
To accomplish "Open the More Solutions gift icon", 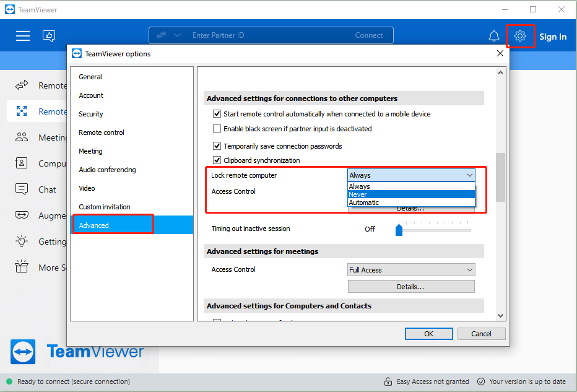I will 22,266.
